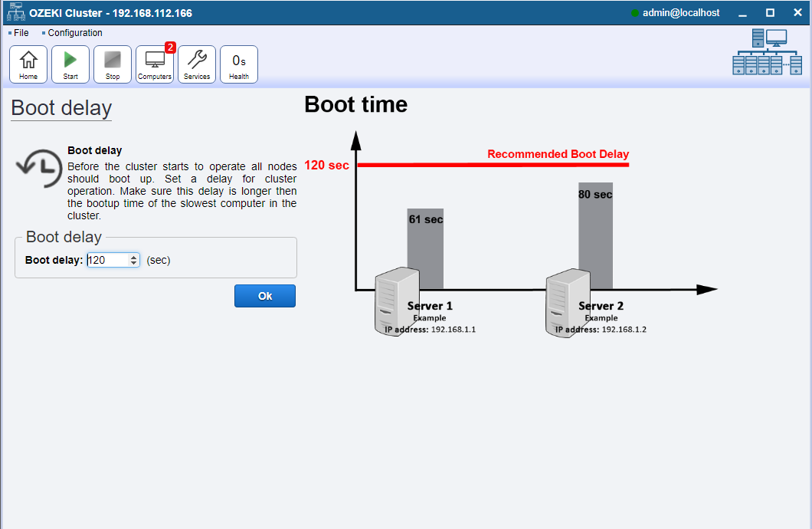The width and height of the screenshot is (812, 529).
Task: Start the cluster with the Start button
Action: pos(70,64)
